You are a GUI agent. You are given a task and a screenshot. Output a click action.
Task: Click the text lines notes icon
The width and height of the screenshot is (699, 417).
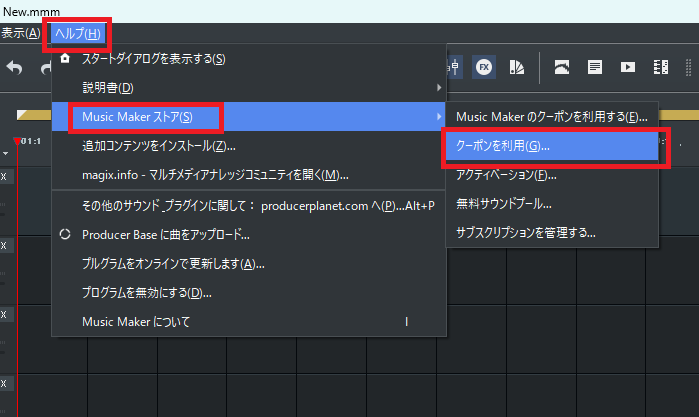pyautogui.click(x=595, y=67)
